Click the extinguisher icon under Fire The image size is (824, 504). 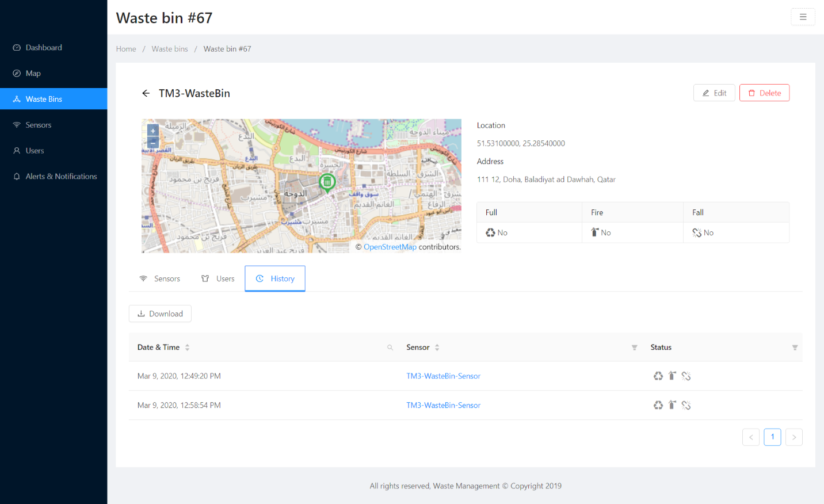click(595, 232)
